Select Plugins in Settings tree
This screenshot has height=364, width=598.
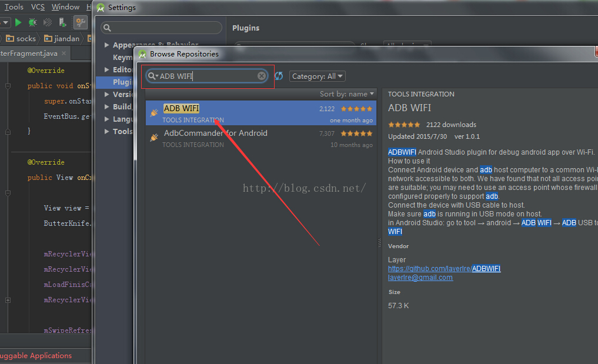pos(122,82)
